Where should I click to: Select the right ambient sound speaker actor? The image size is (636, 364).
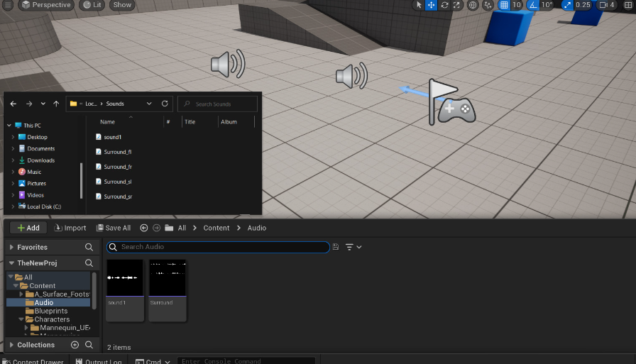pos(351,76)
